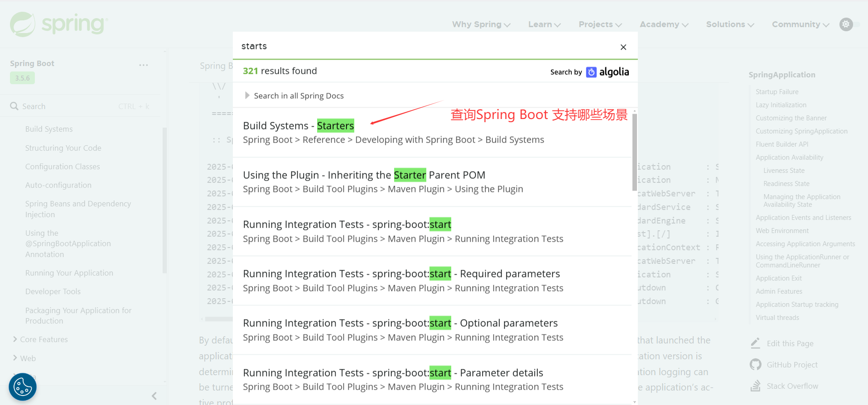Open the cookie preferences icon
Image resolution: width=868 pixels, height=405 pixels.
23,387
